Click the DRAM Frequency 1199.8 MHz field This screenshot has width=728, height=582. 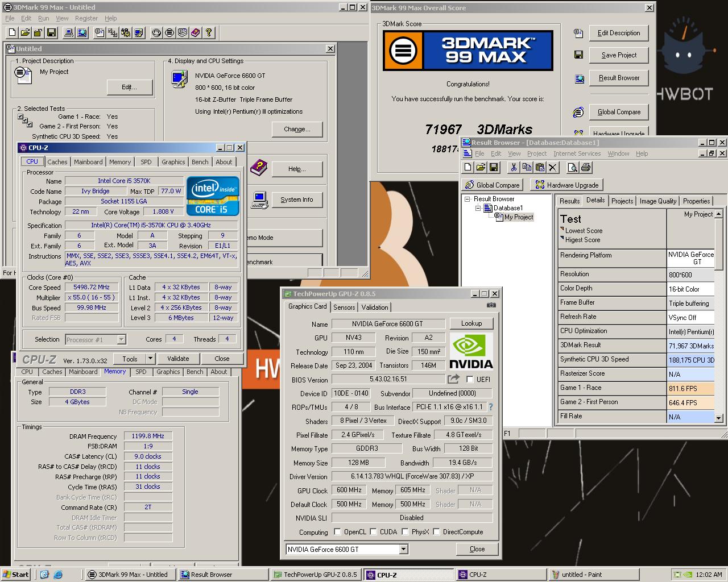(x=148, y=436)
